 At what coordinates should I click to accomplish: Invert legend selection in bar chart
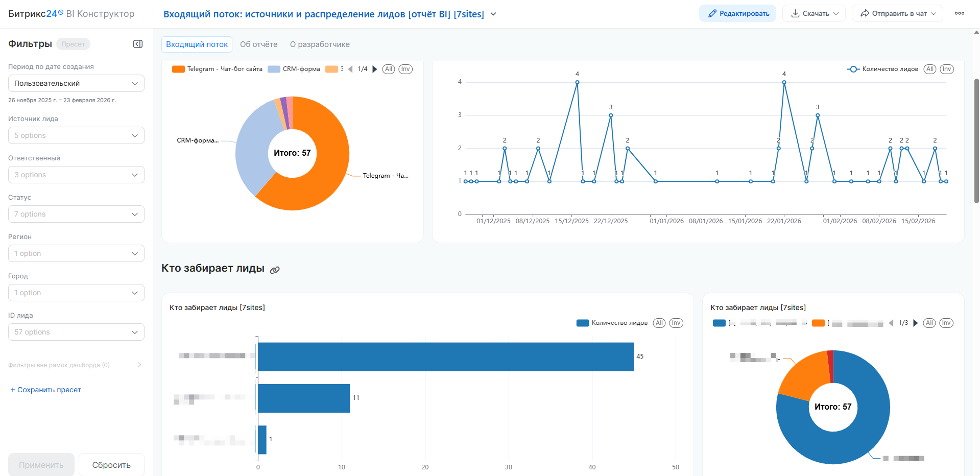676,323
